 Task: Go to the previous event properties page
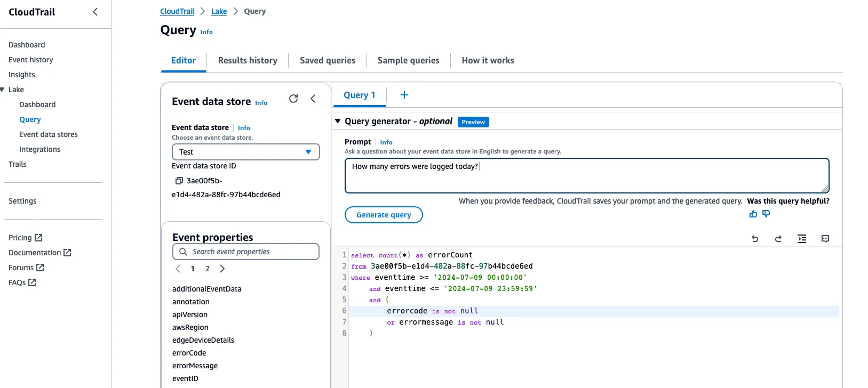(x=178, y=269)
